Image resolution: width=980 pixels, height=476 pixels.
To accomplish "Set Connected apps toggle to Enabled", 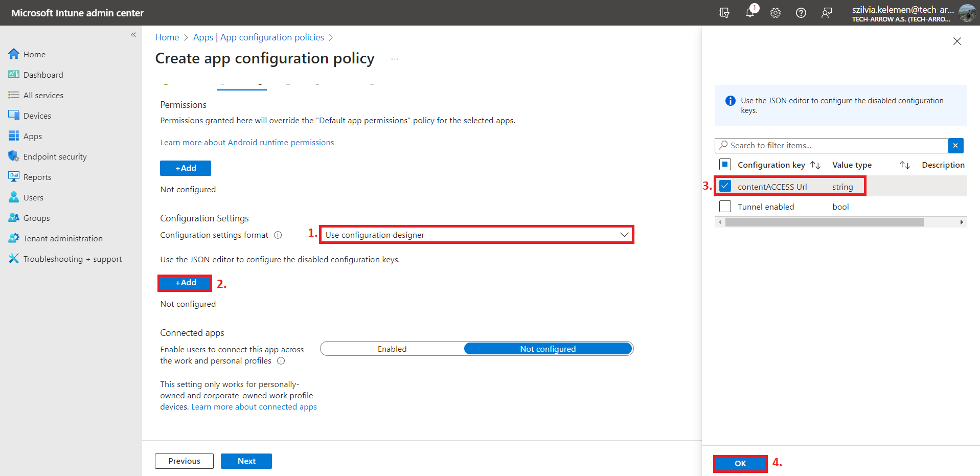I will [392, 349].
